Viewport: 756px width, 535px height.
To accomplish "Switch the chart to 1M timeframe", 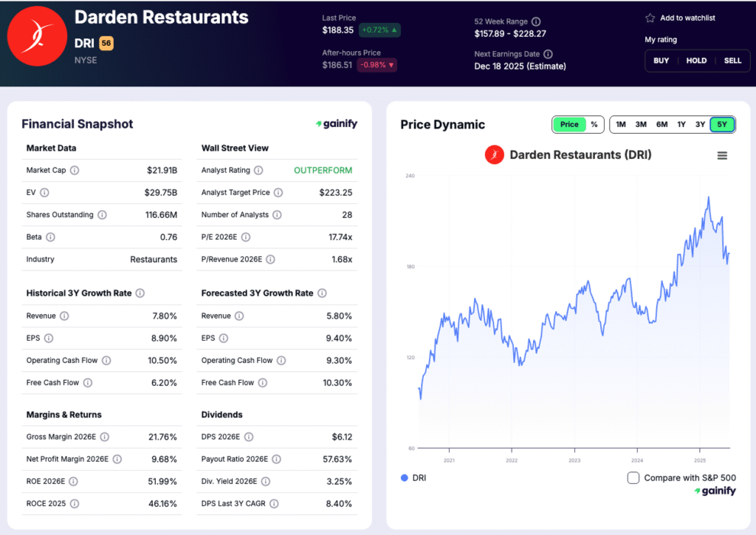I will (621, 125).
